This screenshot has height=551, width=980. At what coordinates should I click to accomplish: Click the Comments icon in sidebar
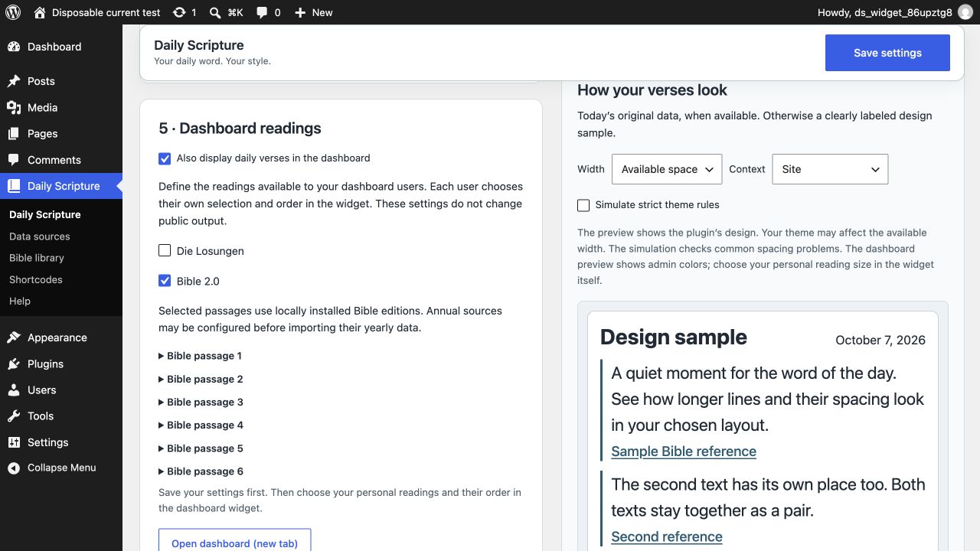point(14,160)
